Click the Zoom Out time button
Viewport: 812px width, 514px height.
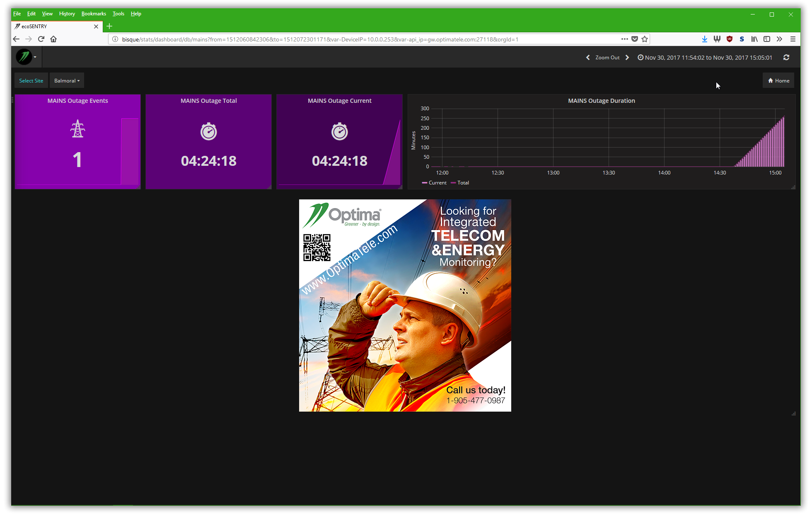point(607,58)
